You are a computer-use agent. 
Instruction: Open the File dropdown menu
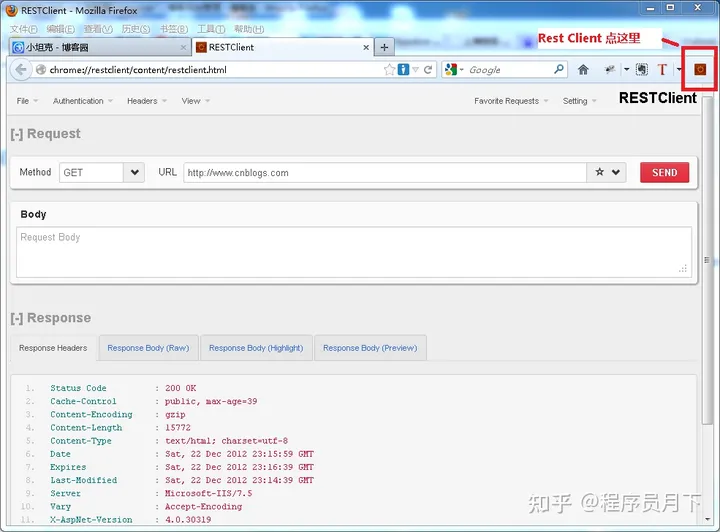[x=27, y=101]
